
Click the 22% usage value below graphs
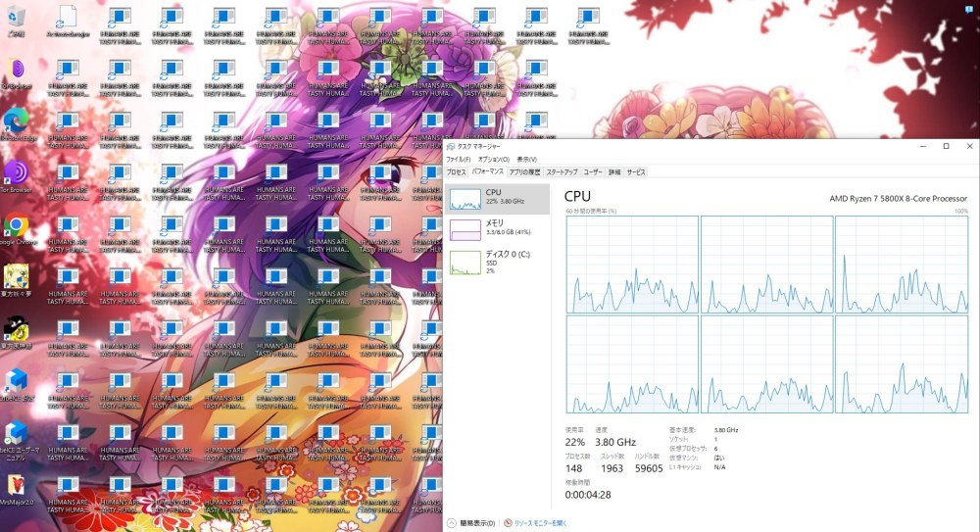click(x=575, y=442)
